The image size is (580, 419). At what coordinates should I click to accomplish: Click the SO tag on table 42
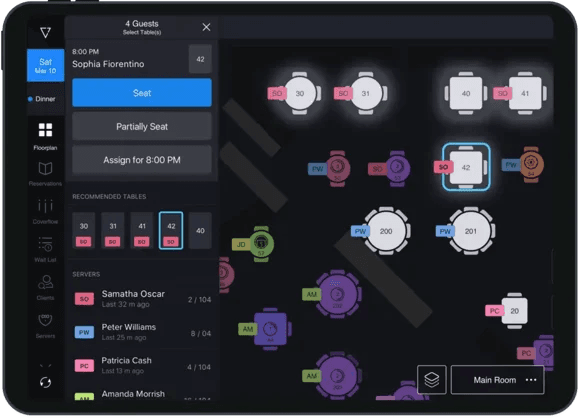coord(443,167)
